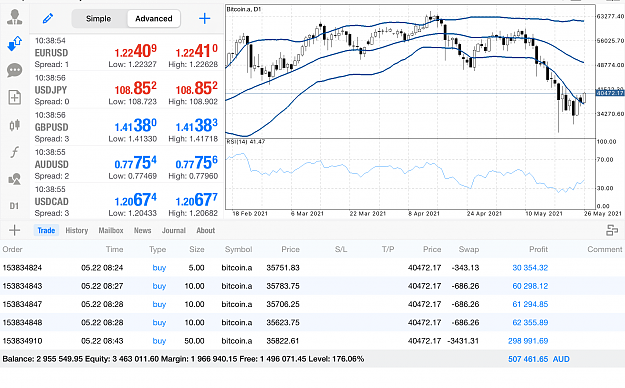The width and height of the screenshot is (625, 388).
Task: Click open price 35822.61
Action: click(x=283, y=341)
